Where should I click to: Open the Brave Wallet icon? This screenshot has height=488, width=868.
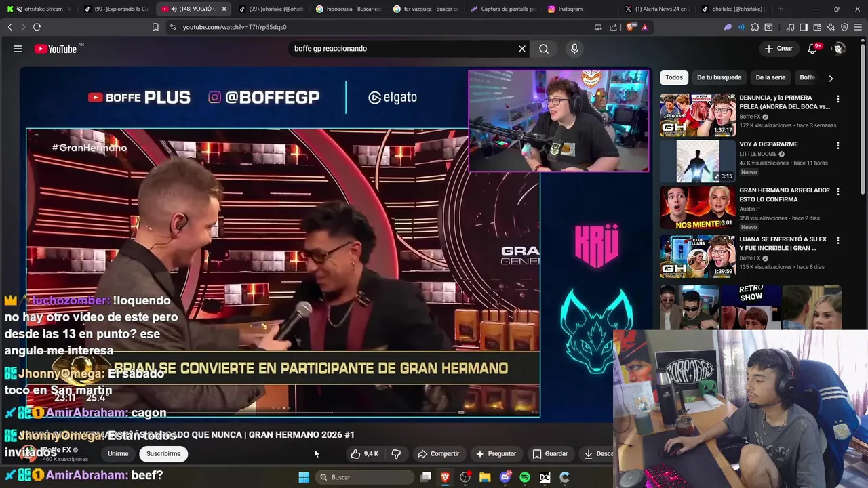[x=817, y=27]
